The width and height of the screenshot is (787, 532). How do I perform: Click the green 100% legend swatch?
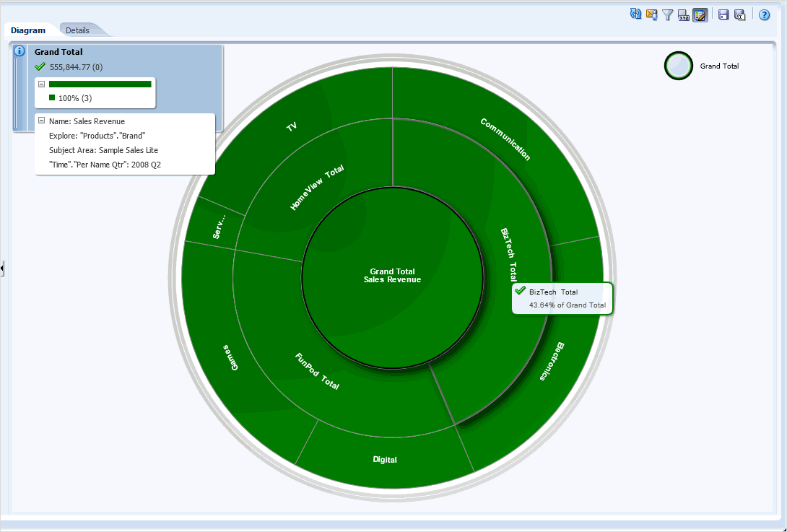click(x=52, y=97)
